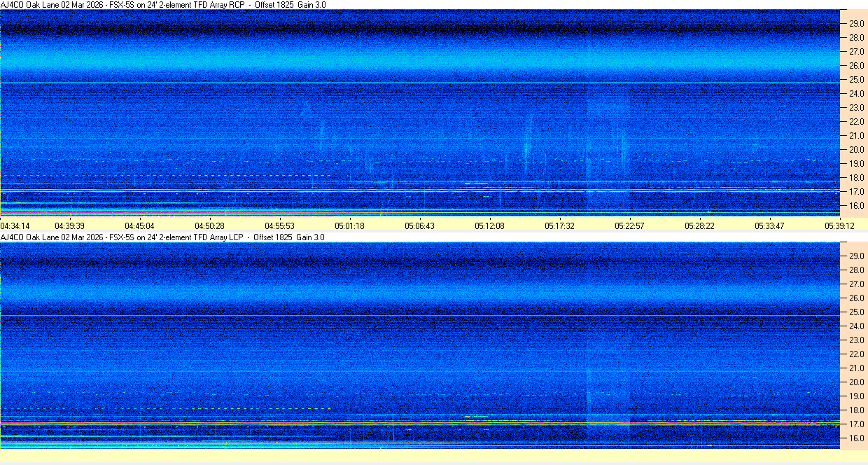Viewport: 868px width, 465px height.
Task: Select the 05:06:43 time label
Action: [x=419, y=225]
